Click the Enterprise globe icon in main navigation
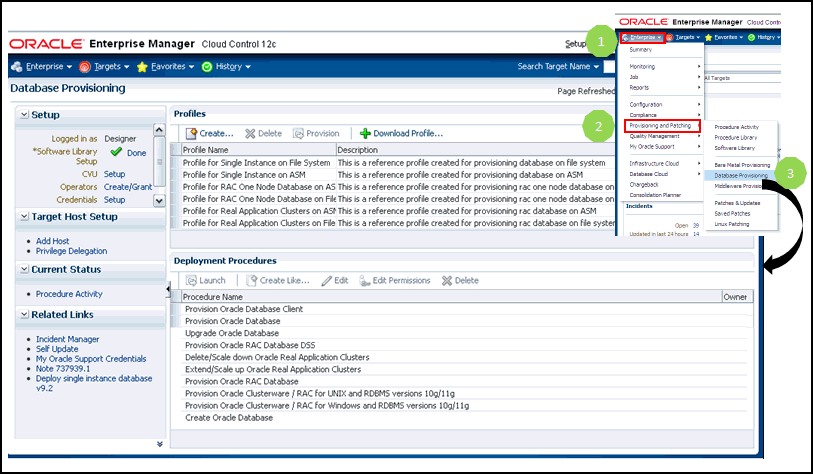This screenshot has height=474, width=813. click(17, 66)
